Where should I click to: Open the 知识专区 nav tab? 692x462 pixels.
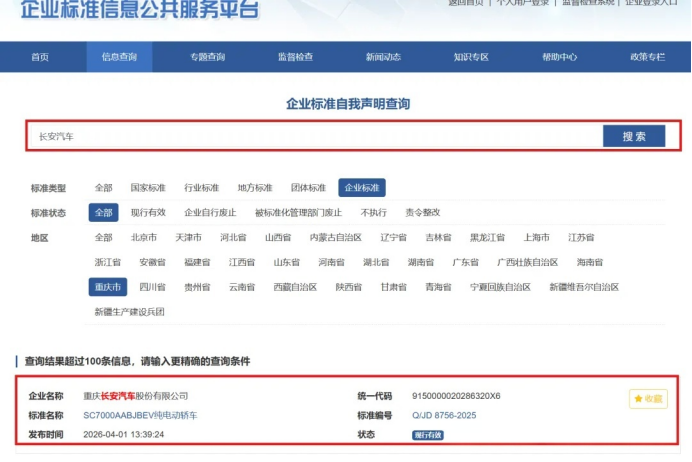click(x=471, y=57)
